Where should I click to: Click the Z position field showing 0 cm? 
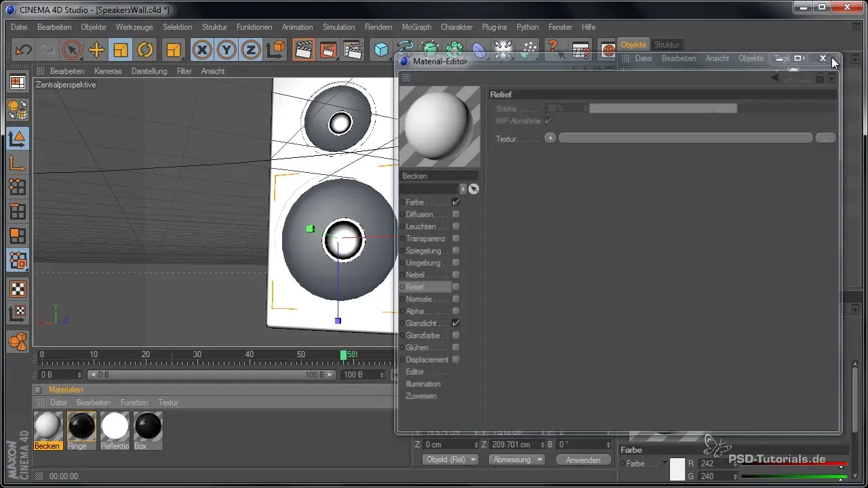[450, 445]
